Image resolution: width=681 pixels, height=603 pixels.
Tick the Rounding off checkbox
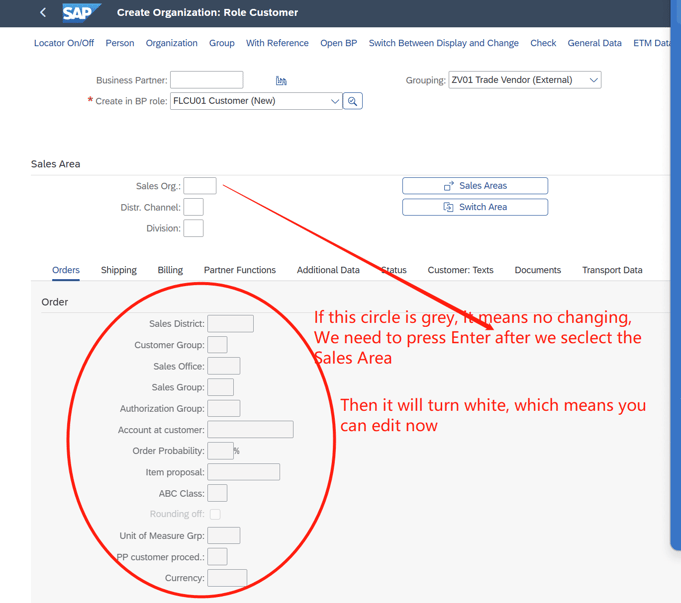(x=215, y=514)
